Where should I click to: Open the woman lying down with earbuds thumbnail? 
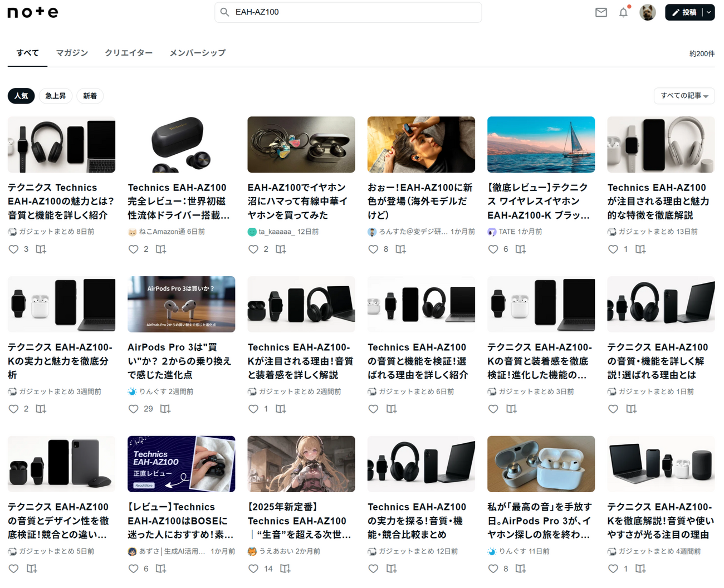421,144
